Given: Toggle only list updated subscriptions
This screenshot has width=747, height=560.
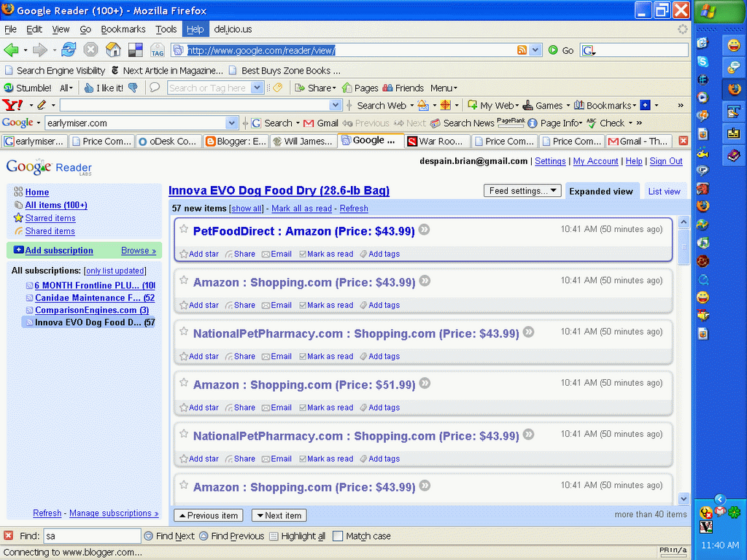Looking at the screenshot, I should (115, 271).
